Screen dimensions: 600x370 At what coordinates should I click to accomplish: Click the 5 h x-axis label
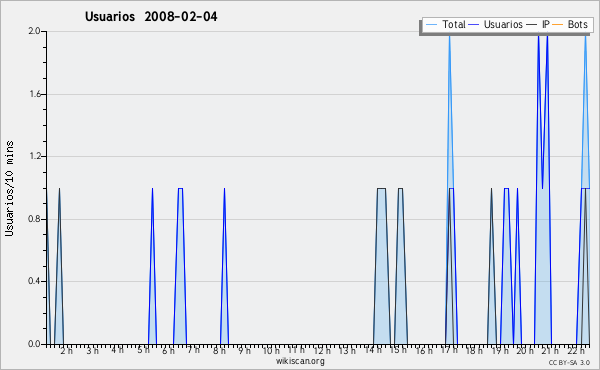click(143, 350)
